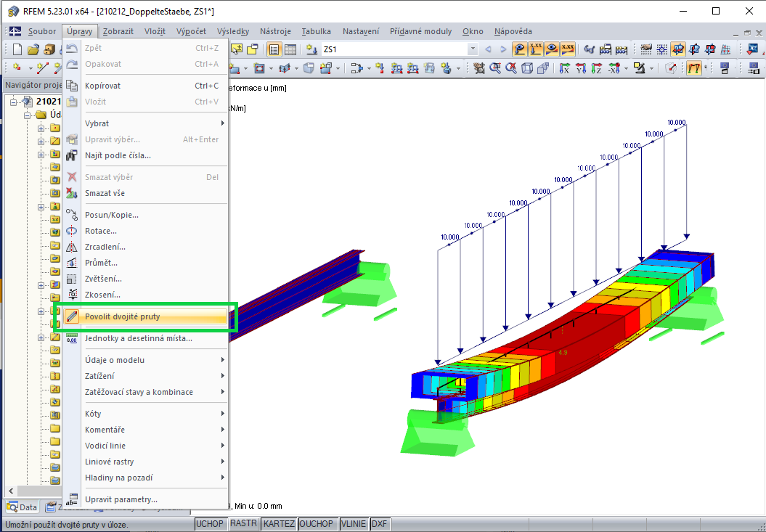766x532 pixels.
Task: Expand Kóty submenu
Action: coord(222,413)
